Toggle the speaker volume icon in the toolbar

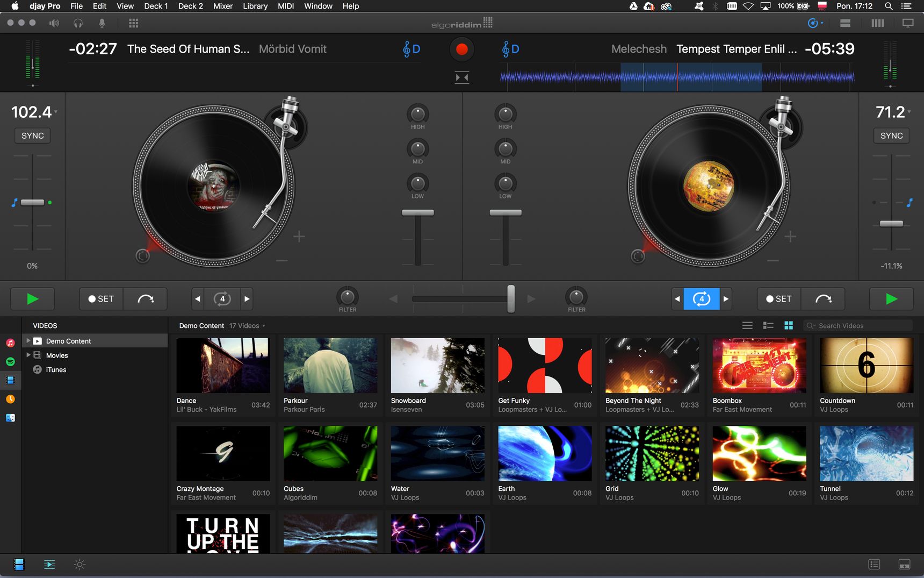click(x=54, y=23)
